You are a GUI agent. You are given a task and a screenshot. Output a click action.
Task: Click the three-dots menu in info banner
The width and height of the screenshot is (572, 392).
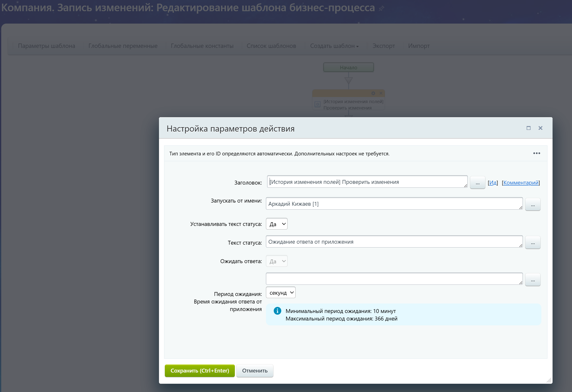[537, 153]
